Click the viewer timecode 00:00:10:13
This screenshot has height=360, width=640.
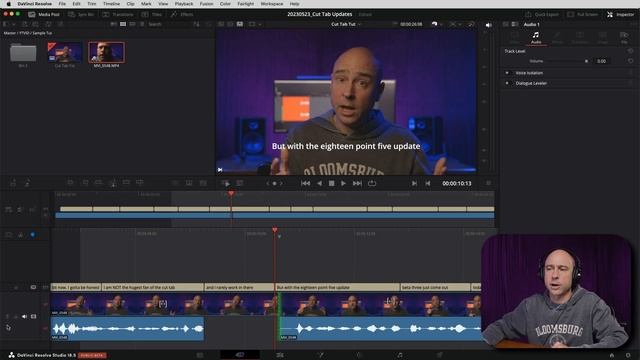click(x=457, y=184)
